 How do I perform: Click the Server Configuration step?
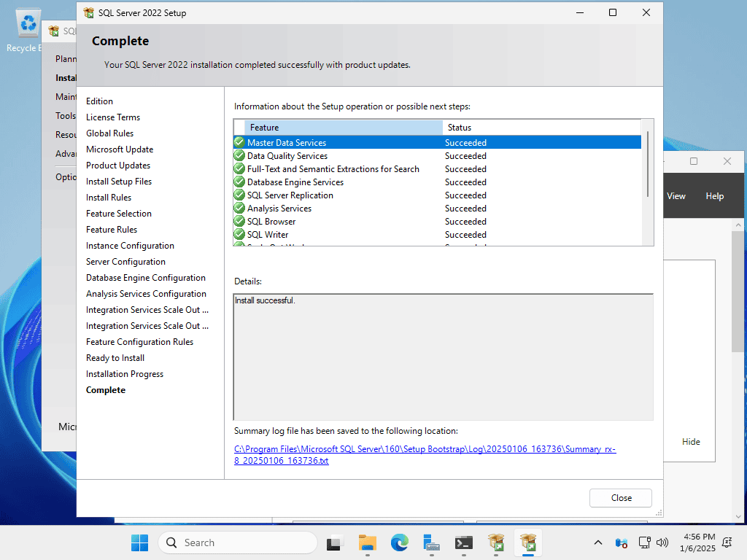[125, 262]
